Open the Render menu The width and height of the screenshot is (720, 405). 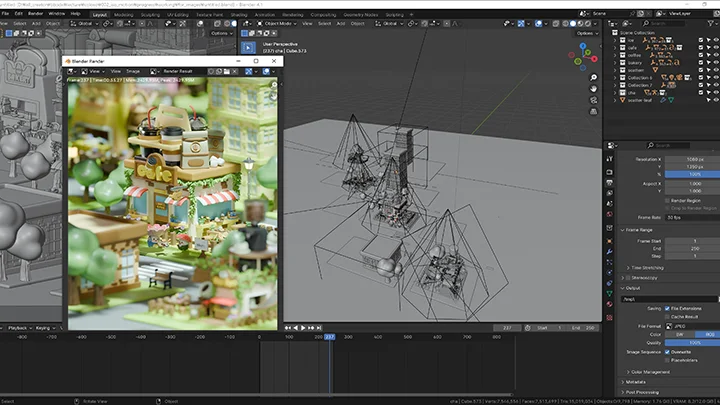pyautogui.click(x=35, y=14)
